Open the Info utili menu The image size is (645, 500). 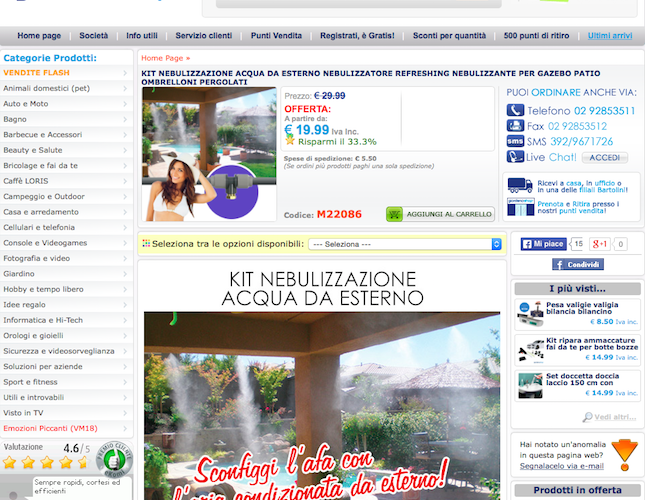click(x=142, y=36)
